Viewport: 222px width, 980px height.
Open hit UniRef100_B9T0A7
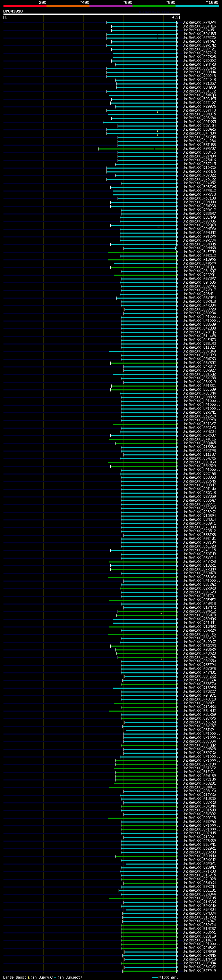point(199,41)
